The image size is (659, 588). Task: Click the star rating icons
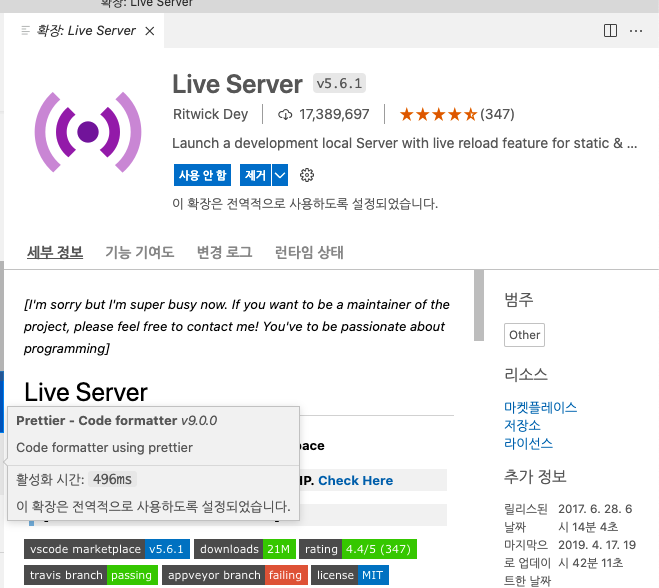click(438, 114)
